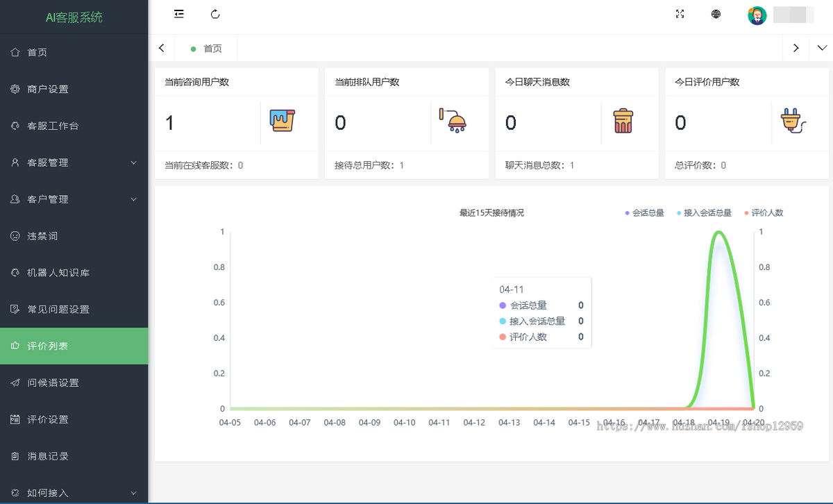Image resolution: width=833 pixels, height=504 pixels.
Task: Click the paint bucket icon in consulting users card
Action: point(283,121)
